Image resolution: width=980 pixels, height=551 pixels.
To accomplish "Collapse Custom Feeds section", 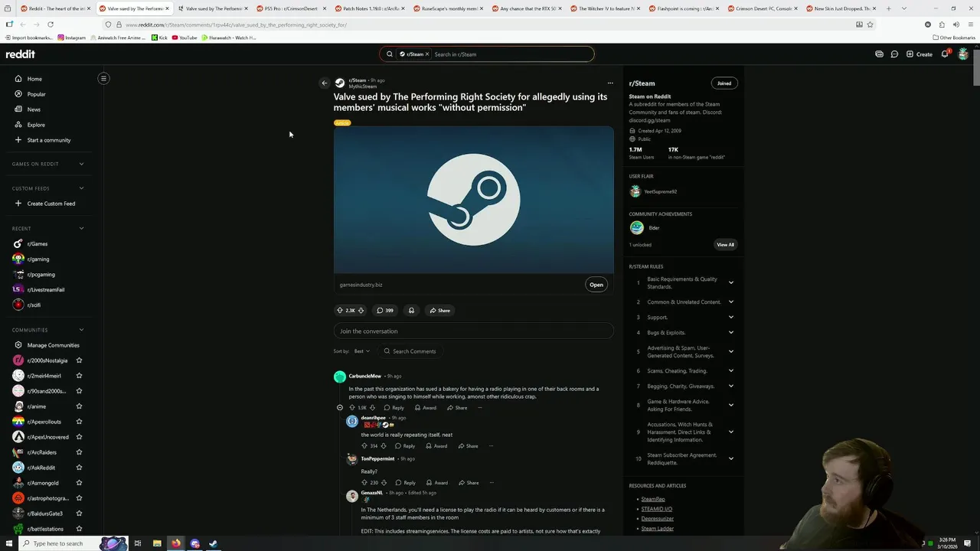I will (x=81, y=188).
